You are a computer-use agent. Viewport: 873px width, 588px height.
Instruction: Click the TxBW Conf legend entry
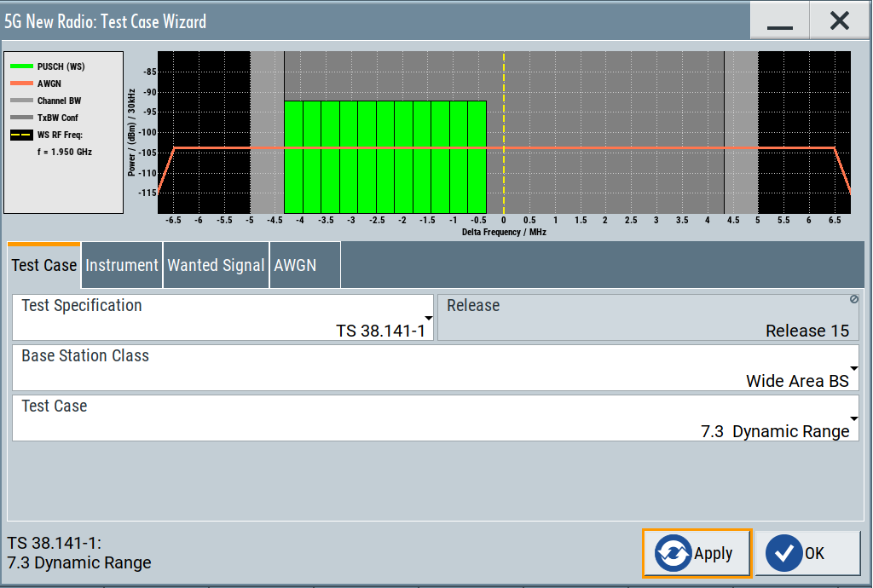pyautogui.click(x=57, y=118)
